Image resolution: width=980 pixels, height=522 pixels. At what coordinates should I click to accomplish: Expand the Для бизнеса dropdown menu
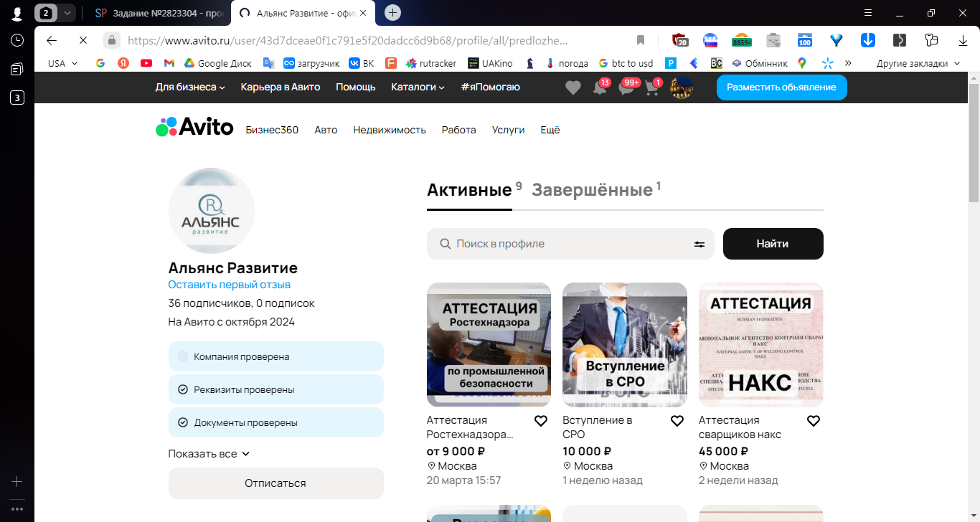[190, 87]
